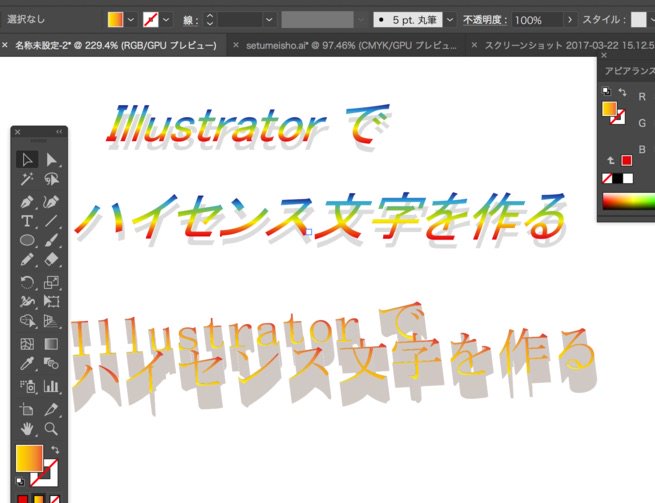Viewport: 655px width, 503px height.
Task: Select the Zoom magnifier tool
Action: [51, 429]
